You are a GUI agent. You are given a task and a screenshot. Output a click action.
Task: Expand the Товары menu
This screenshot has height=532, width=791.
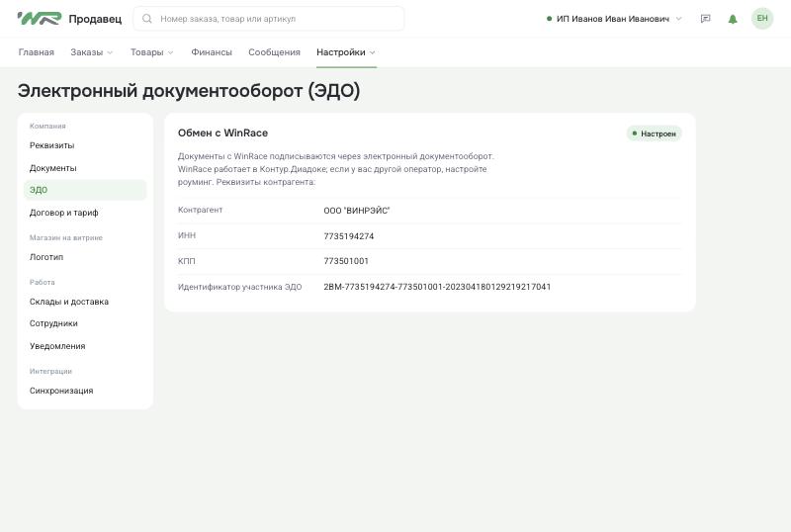click(152, 52)
